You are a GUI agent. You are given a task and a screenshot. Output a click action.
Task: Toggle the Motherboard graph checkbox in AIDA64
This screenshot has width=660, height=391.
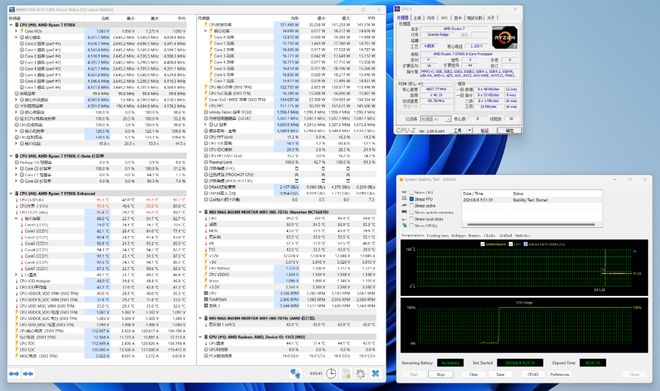(x=482, y=244)
